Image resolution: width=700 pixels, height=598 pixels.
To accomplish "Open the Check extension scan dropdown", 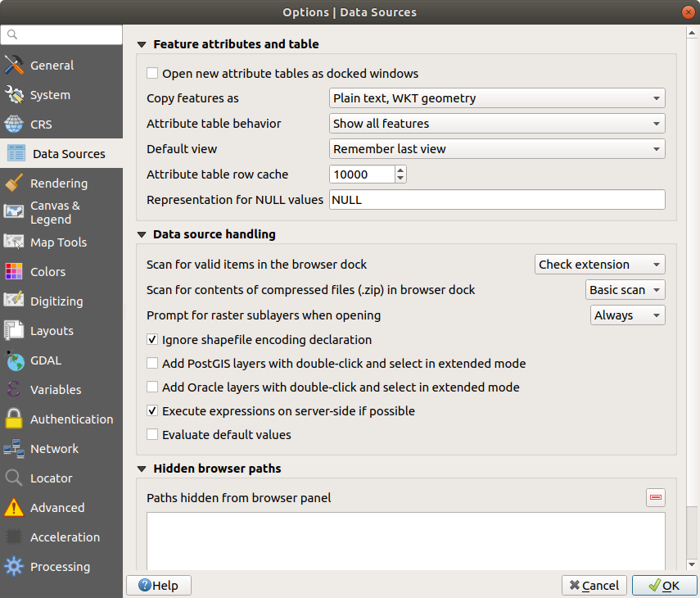I will [599, 265].
